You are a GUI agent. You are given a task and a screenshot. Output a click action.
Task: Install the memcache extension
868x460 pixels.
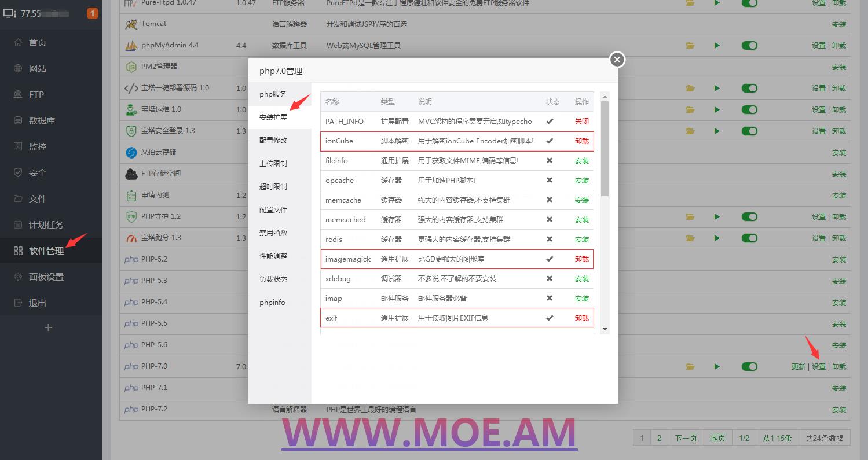click(581, 200)
